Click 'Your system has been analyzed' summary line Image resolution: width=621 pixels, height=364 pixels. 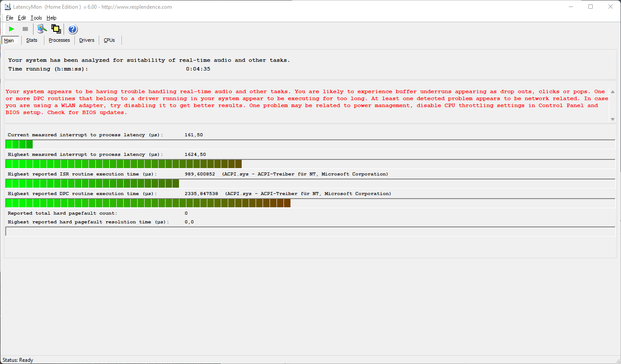point(149,60)
